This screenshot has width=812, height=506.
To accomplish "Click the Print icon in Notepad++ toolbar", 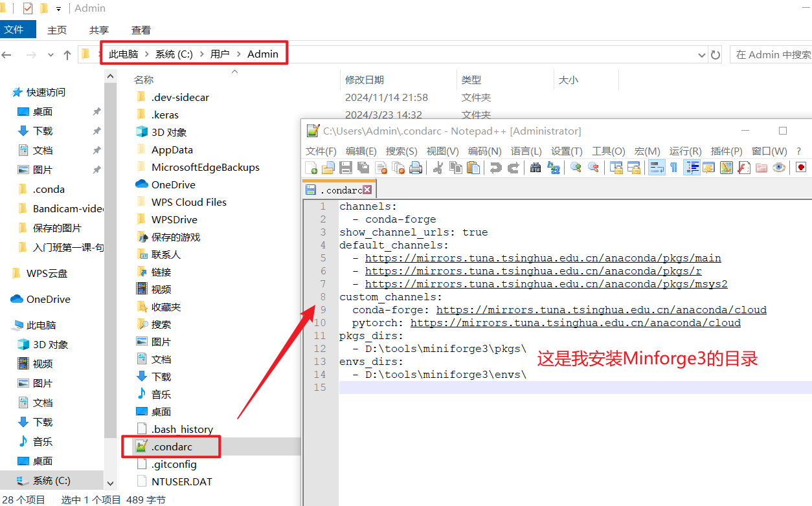I will pyautogui.click(x=416, y=168).
